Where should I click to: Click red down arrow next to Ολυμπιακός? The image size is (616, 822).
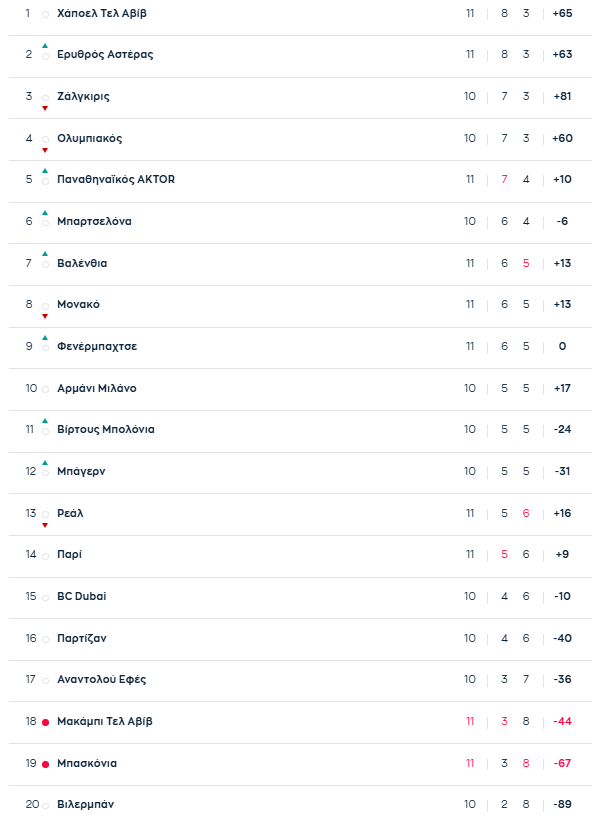(x=45, y=150)
